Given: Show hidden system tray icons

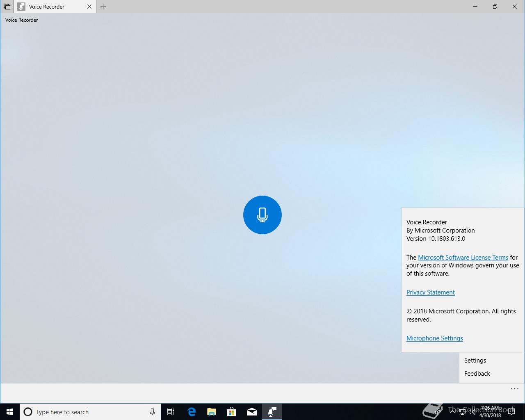Looking at the screenshot, I should pyautogui.click(x=452, y=412).
